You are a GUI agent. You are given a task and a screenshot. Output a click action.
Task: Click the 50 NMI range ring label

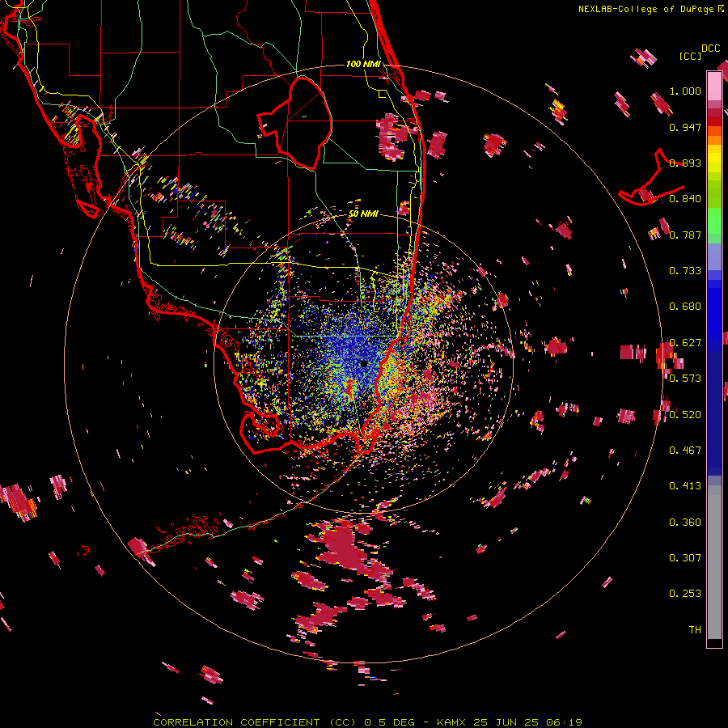pos(363,214)
